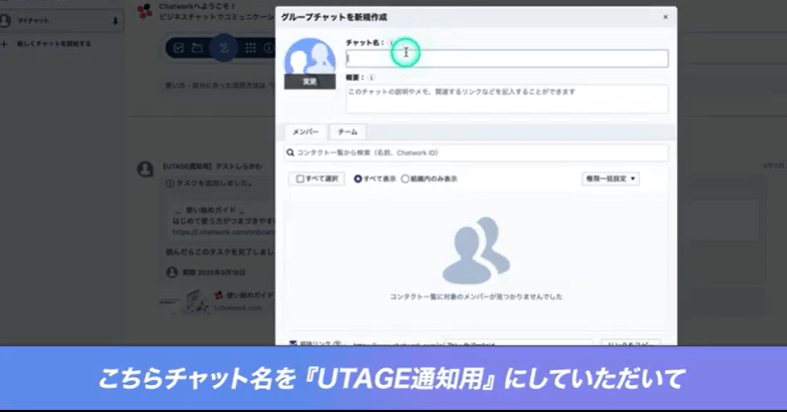The height and width of the screenshot is (412, 787).
Task: Click the 概要 description text area
Action: tap(506, 98)
